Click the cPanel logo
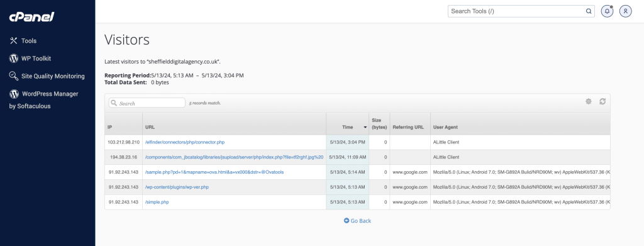The height and width of the screenshot is (246, 644). pos(31,17)
